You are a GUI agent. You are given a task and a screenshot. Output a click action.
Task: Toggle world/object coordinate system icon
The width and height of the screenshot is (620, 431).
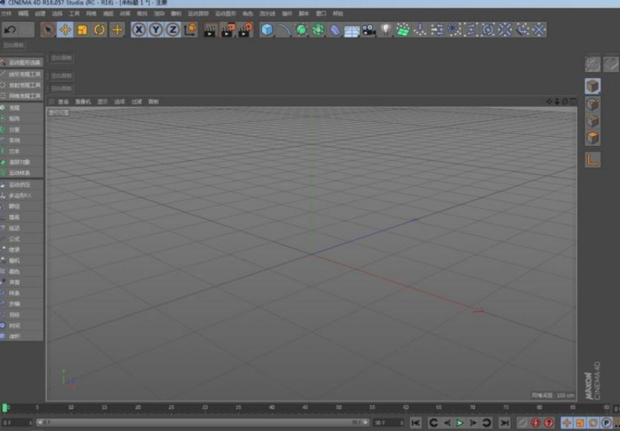coord(190,30)
